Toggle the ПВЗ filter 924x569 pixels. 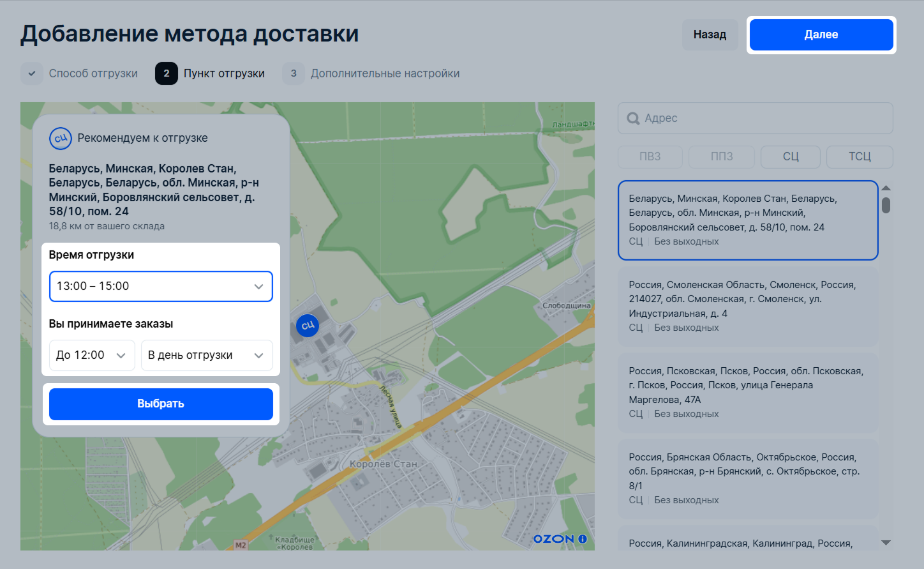[650, 156]
